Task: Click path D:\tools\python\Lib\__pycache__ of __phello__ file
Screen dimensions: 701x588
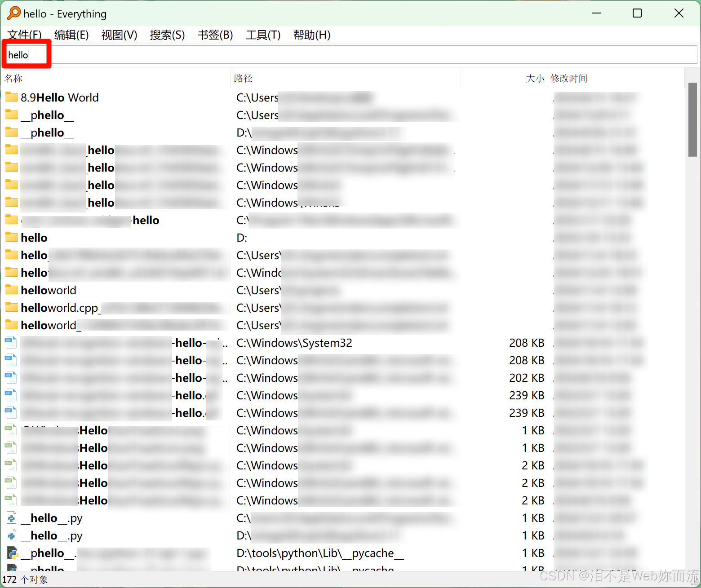Action: coord(320,553)
